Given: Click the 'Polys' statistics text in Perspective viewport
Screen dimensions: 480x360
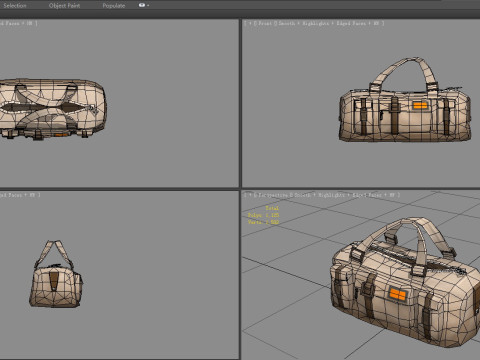Looking at the screenshot, I should pyautogui.click(x=263, y=215).
